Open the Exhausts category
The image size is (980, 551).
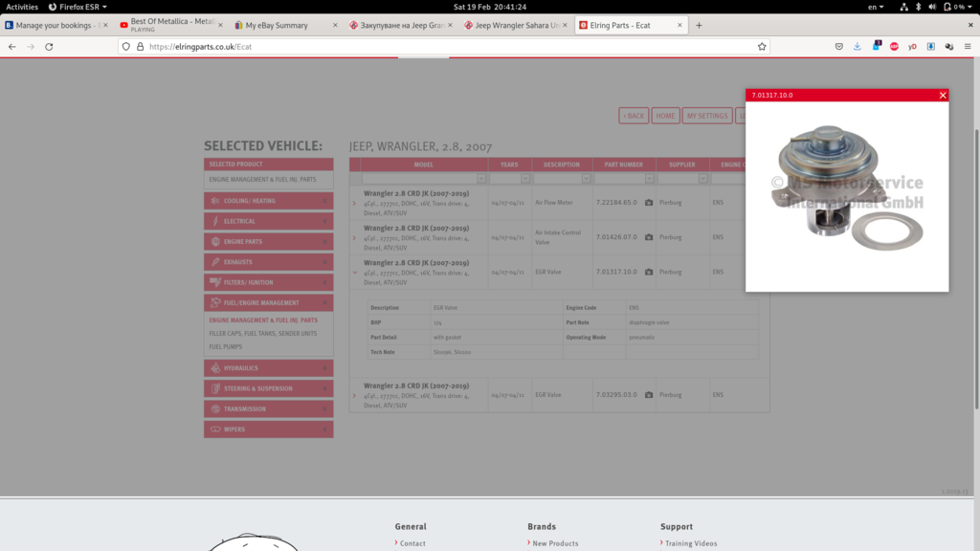tap(268, 262)
